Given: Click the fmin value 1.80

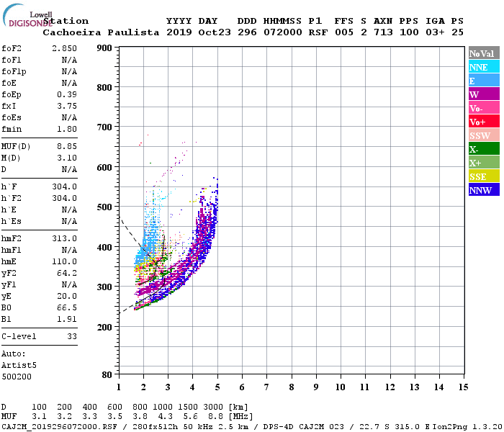Looking at the screenshot, I should pos(67,129).
